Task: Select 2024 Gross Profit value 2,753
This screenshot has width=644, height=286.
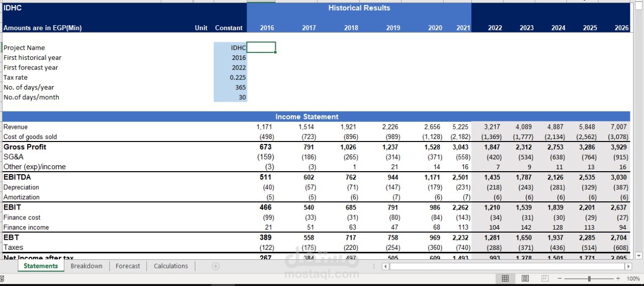Action: pos(554,147)
